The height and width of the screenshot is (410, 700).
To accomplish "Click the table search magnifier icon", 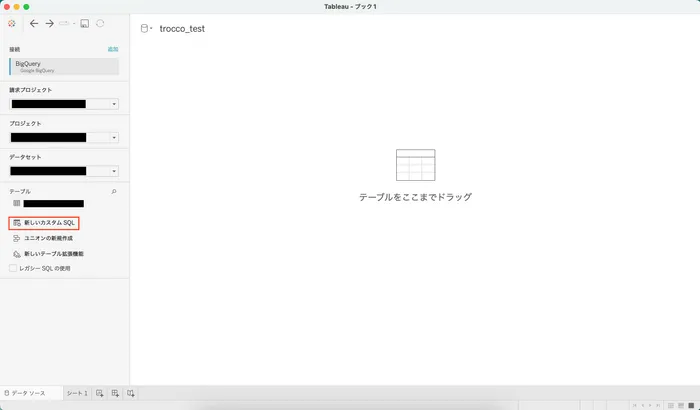I will 114,192.
